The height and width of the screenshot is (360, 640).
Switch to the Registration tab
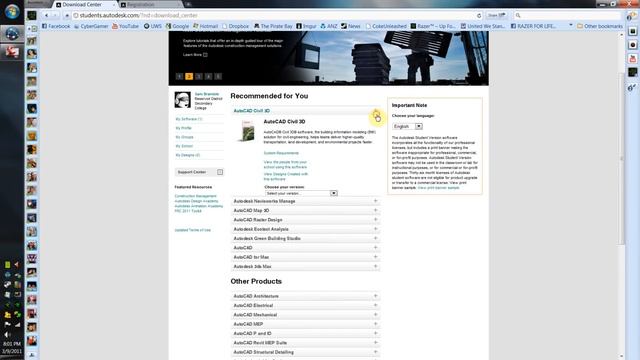[150, 4]
